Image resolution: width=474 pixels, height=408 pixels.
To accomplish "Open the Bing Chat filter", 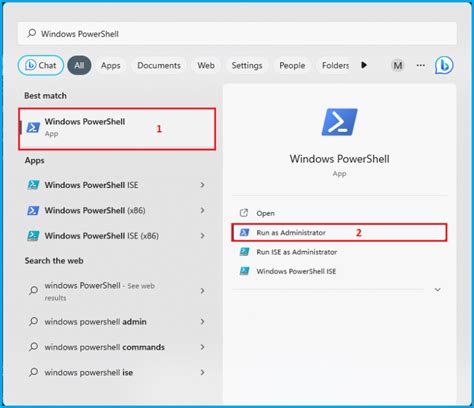I will [x=41, y=65].
